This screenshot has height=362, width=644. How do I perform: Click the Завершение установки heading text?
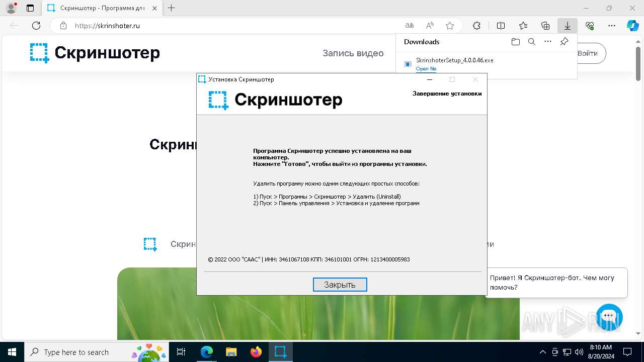pos(447,94)
